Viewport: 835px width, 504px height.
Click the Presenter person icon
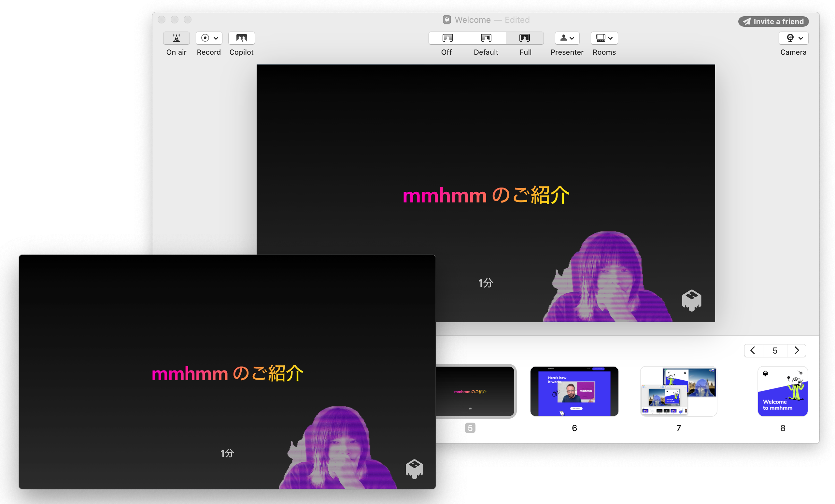(563, 38)
